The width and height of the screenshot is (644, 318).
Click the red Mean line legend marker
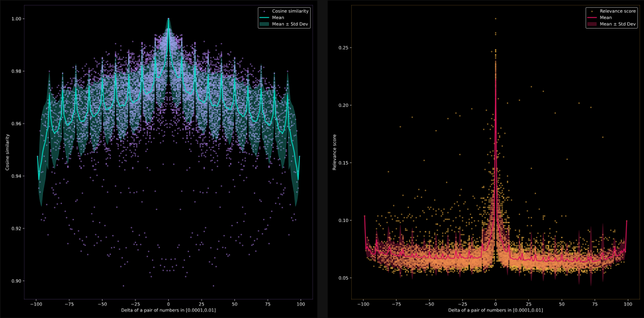[593, 18]
